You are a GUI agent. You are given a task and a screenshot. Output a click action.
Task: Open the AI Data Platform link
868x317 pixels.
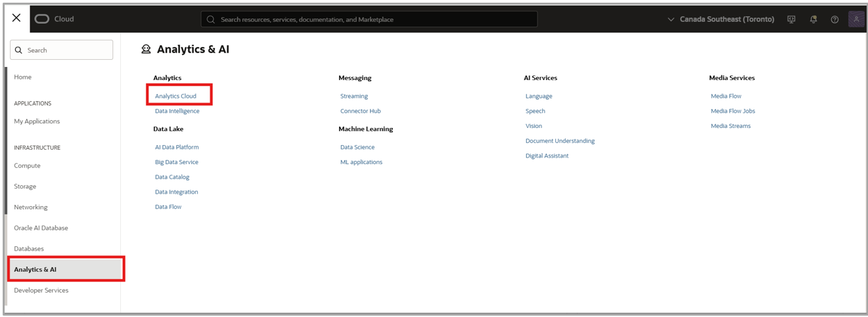177,147
